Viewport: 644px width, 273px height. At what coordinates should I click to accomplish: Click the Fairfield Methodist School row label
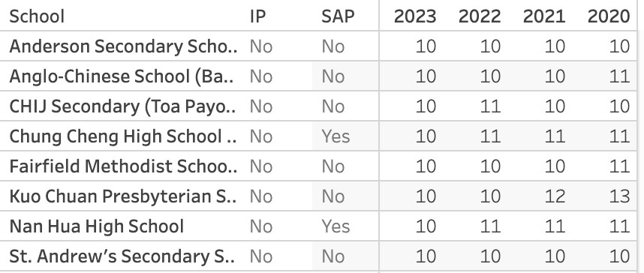pos(123,166)
